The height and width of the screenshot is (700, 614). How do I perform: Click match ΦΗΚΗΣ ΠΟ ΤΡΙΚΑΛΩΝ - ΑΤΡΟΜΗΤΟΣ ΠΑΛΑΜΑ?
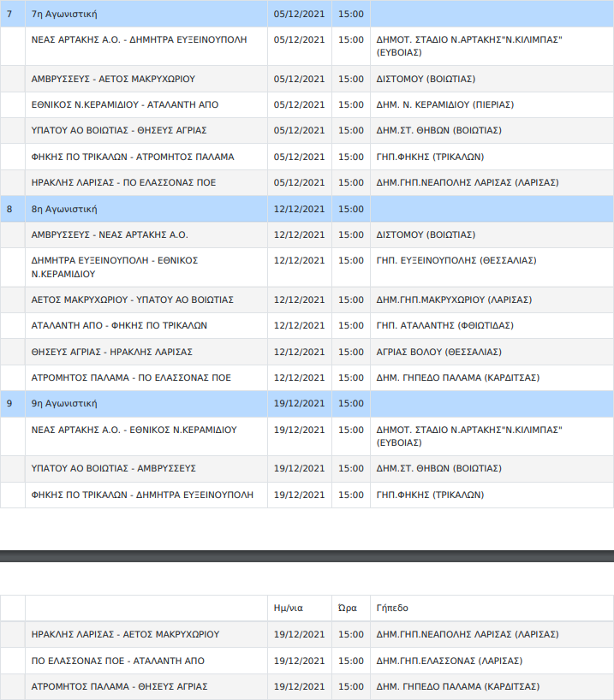coord(133,157)
